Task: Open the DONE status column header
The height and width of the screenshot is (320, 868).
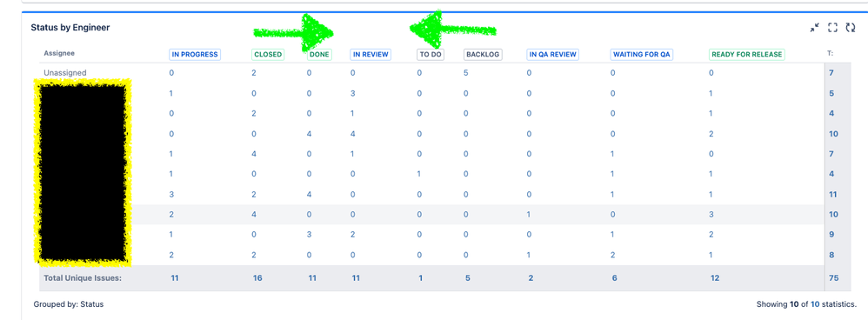Action: [319, 54]
